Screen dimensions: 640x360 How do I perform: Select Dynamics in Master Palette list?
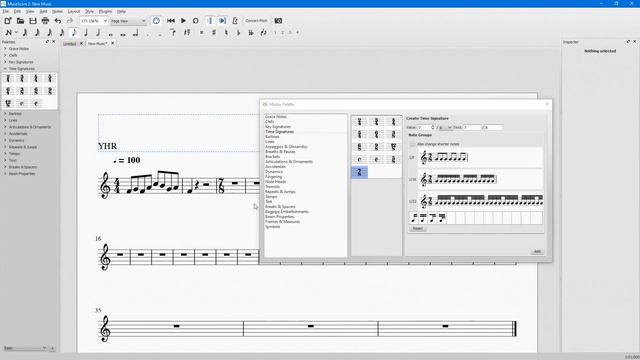click(273, 171)
